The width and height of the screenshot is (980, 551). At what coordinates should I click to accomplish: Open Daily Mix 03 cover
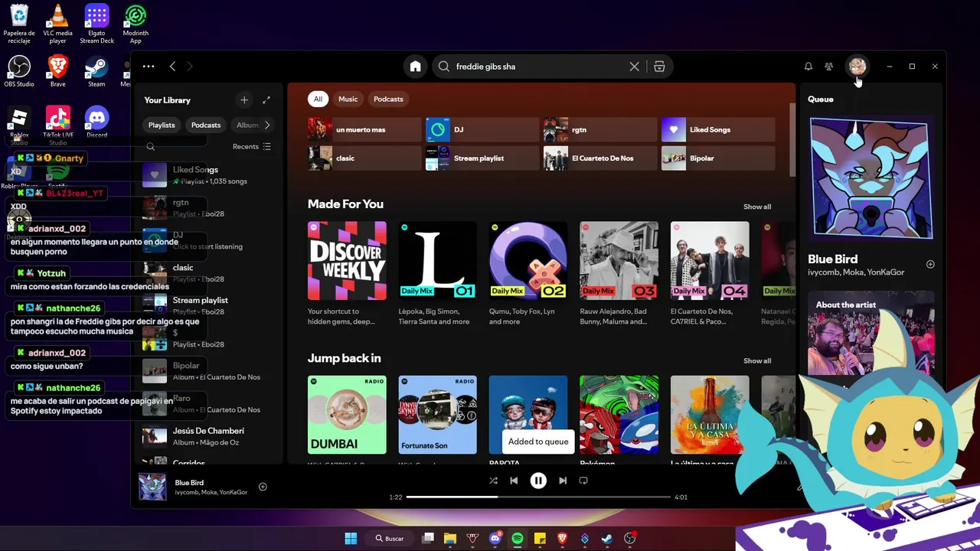click(x=619, y=261)
